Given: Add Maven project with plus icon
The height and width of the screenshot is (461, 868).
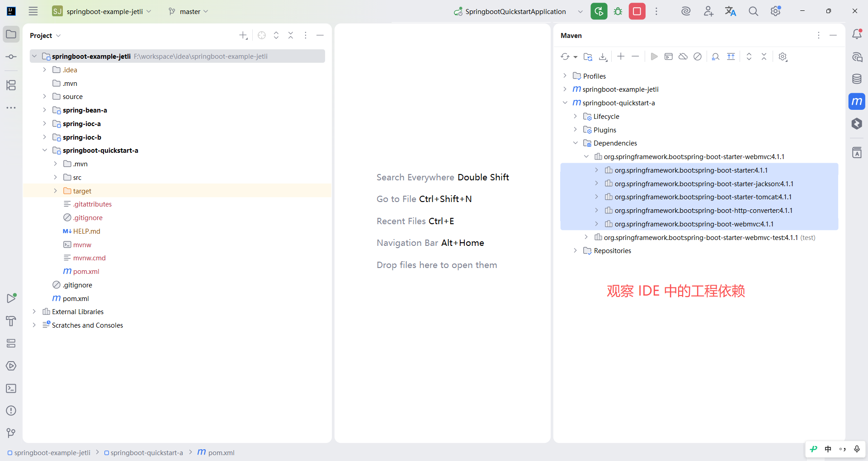Looking at the screenshot, I should 621,56.
